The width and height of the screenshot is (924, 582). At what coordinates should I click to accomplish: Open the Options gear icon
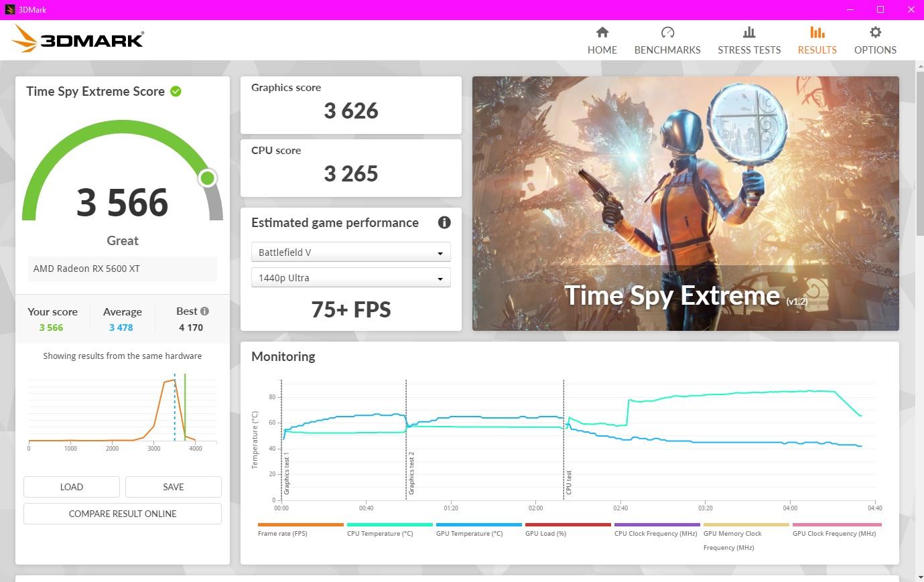coord(875,32)
